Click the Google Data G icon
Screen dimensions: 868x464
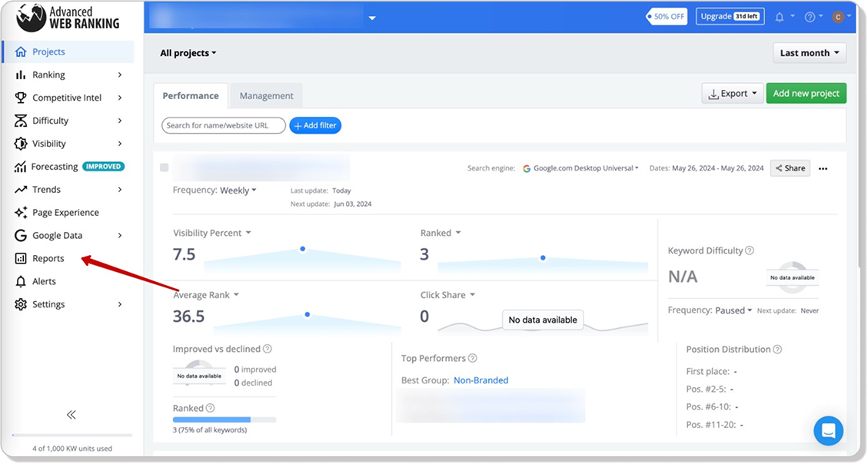click(x=21, y=235)
